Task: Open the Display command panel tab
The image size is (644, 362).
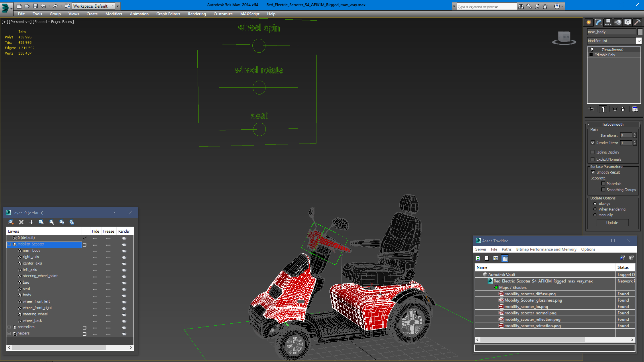Action: [628, 23]
